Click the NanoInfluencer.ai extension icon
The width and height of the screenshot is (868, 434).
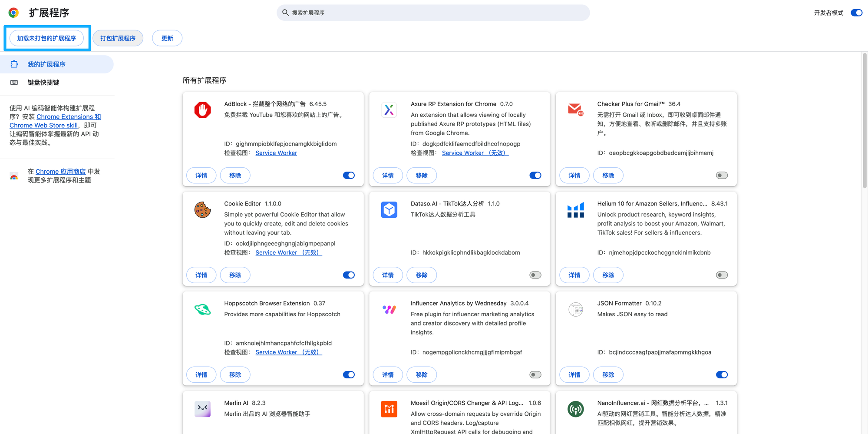pyautogui.click(x=576, y=409)
